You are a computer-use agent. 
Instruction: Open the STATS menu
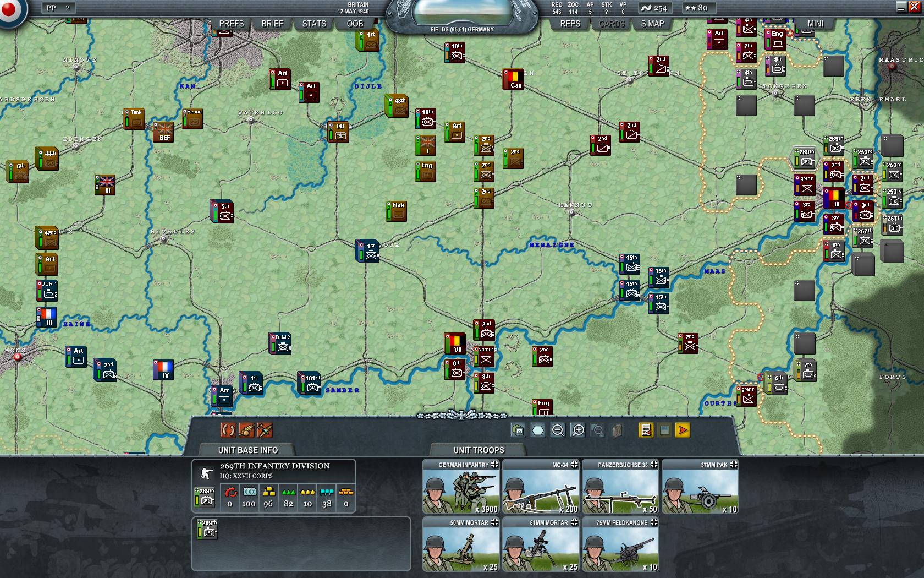[314, 24]
